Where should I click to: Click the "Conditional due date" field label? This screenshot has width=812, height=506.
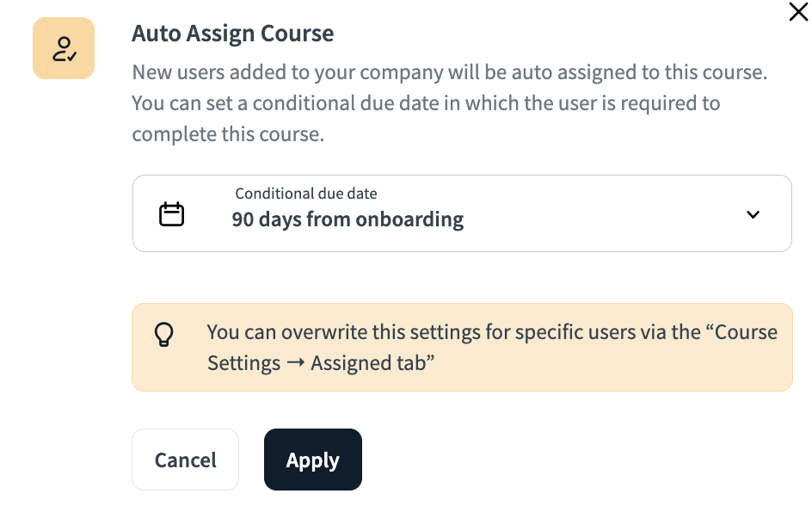pos(306,194)
